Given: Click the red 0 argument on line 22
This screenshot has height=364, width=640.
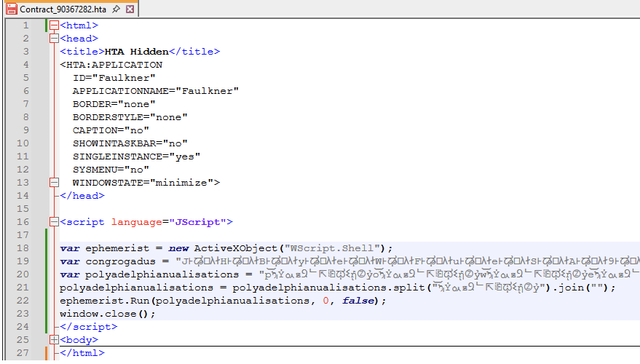Looking at the screenshot, I should pos(325,301).
